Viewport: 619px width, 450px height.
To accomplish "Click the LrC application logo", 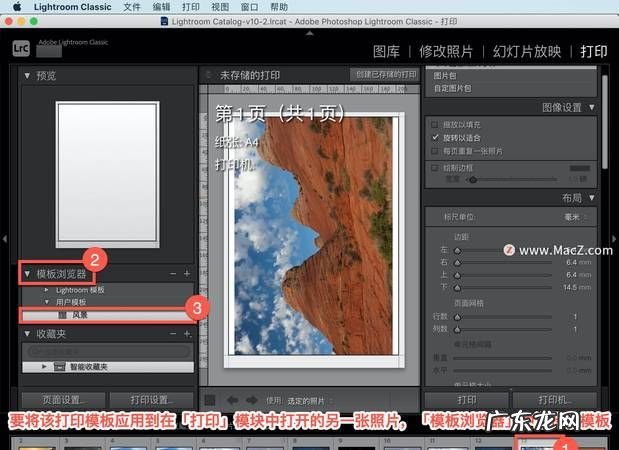I will coord(20,47).
